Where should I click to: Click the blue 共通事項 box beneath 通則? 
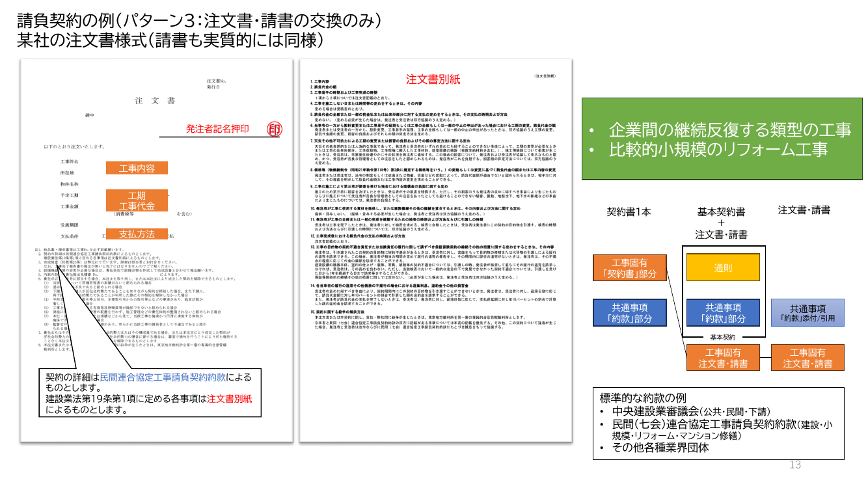pyautogui.click(x=724, y=313)
